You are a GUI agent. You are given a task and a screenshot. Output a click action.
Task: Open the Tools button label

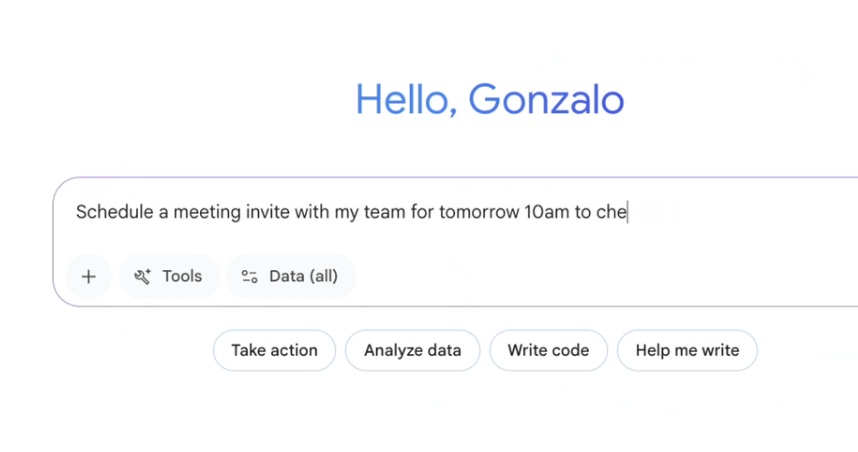pos(182,276)
